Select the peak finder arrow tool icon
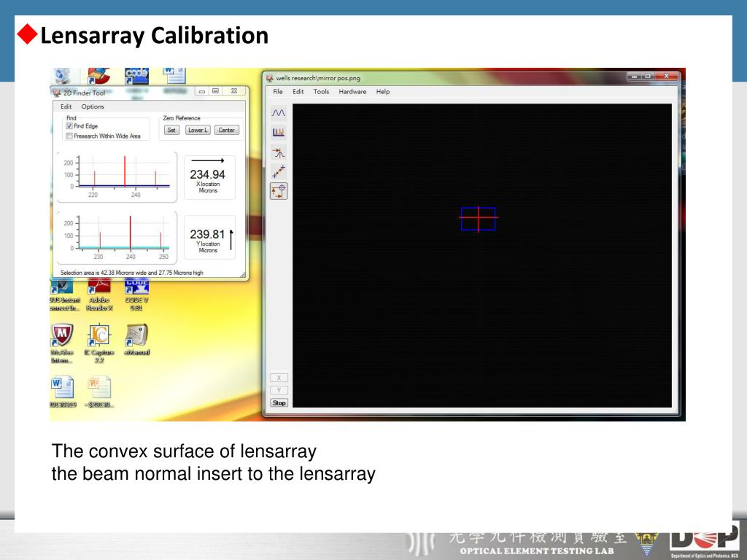Screen dimensions: 747x560 pyautogui.click(x=279, y=152)
